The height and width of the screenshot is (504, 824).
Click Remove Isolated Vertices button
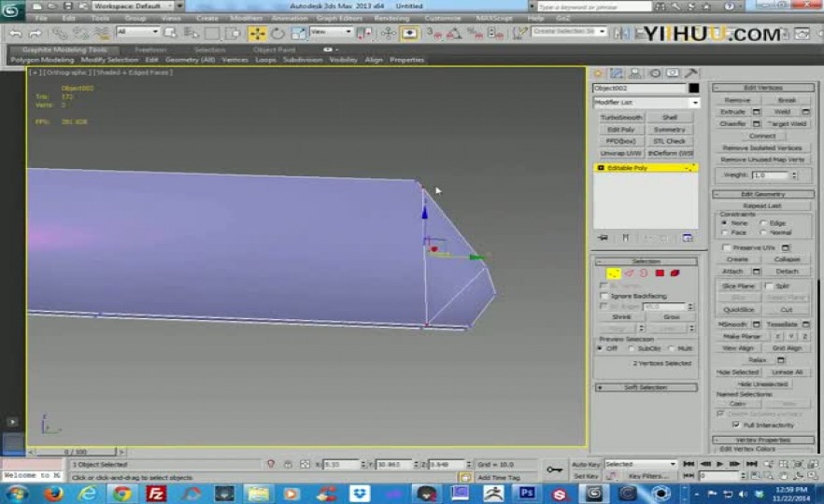[x=762, y=148]
